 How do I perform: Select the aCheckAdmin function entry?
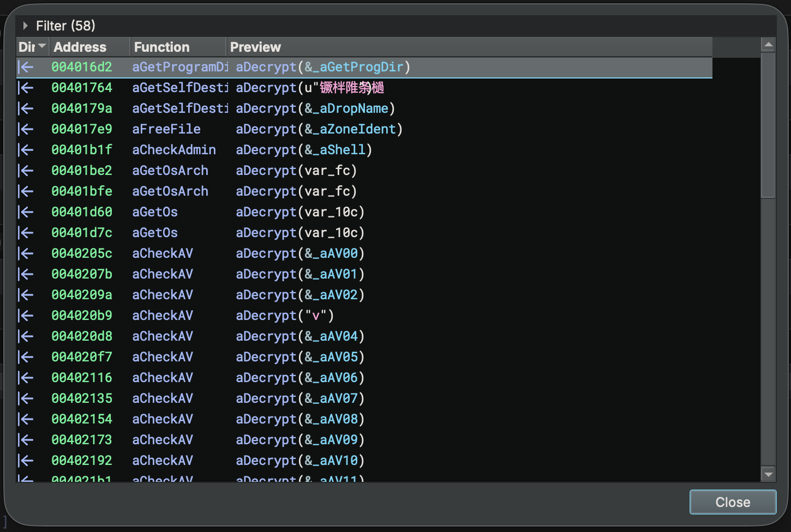pos(174,150)
